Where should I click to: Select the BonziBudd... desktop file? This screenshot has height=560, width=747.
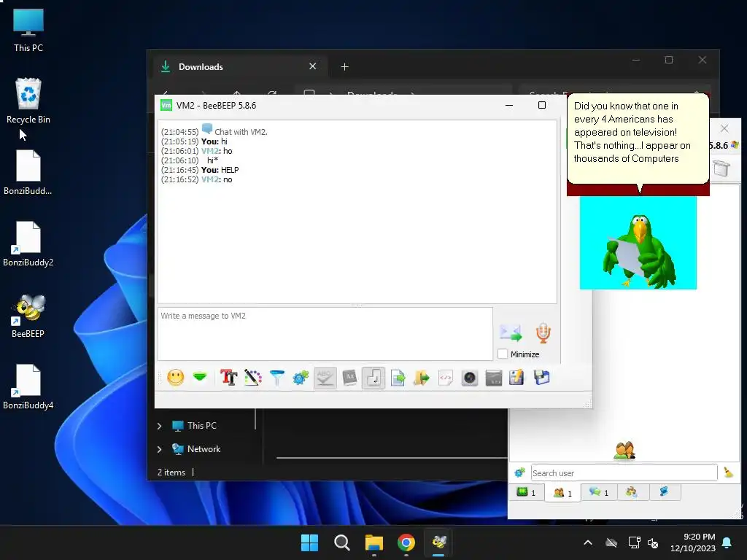[28, 173]
